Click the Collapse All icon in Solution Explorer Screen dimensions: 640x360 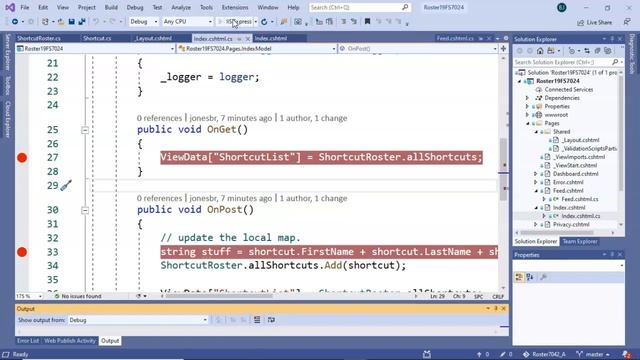pos(598,51)
